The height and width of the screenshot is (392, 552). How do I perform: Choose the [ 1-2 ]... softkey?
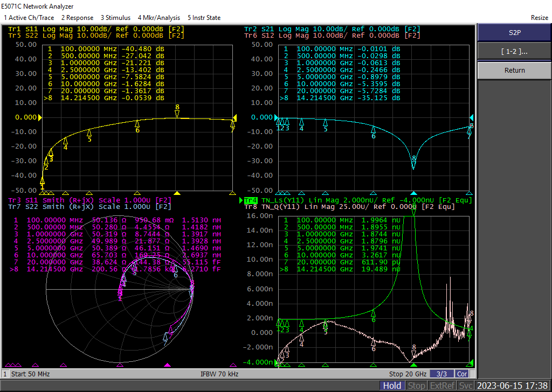[x=514, y=52]
